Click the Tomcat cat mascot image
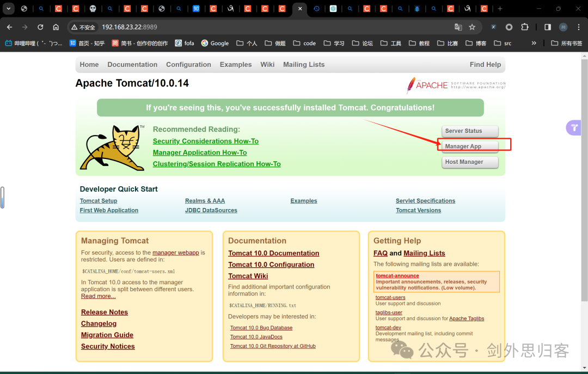 [x=112, y=148]
